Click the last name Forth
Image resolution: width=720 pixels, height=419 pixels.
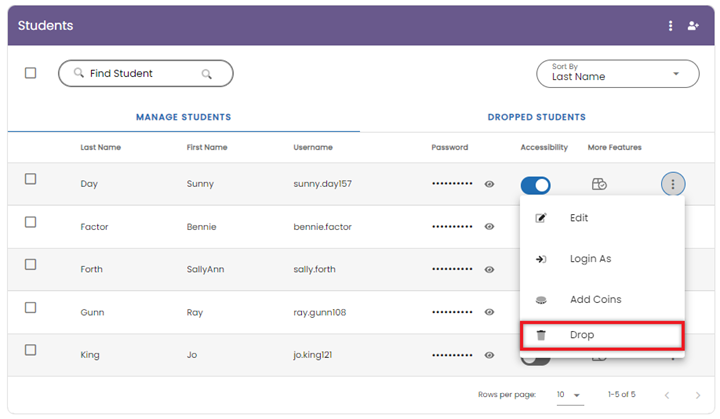tap(91, 269)
